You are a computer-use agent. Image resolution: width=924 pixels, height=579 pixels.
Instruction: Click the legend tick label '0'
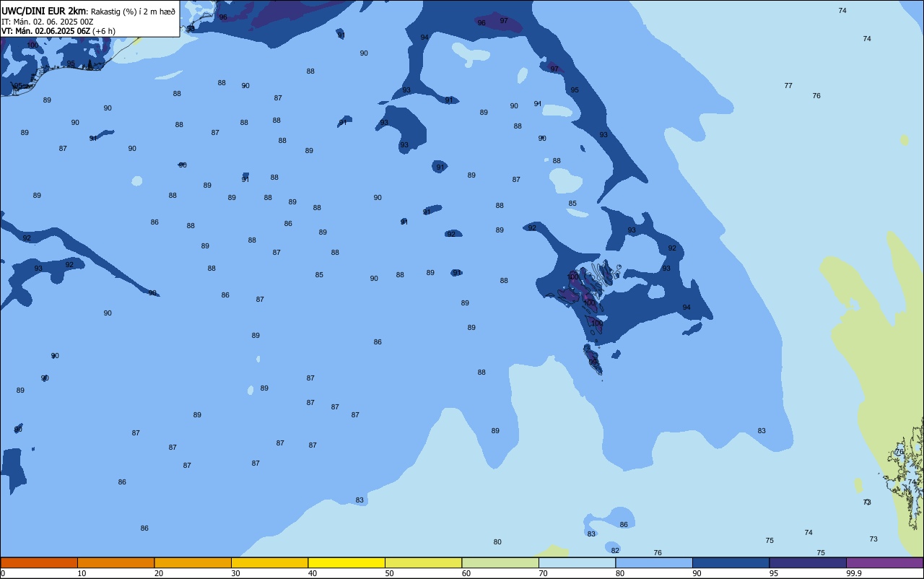tap(2, 573)
